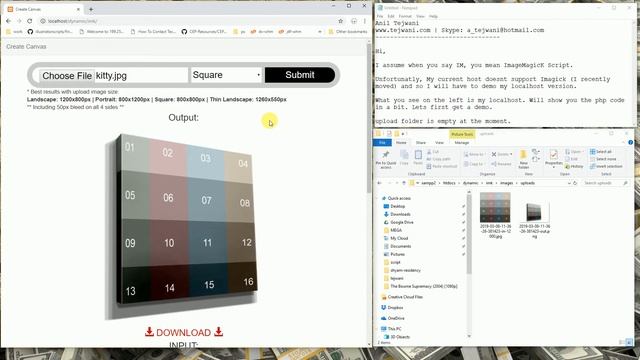Open the Delete dropdown in ribbon
640x360 pixels.
tap(502, 154)
